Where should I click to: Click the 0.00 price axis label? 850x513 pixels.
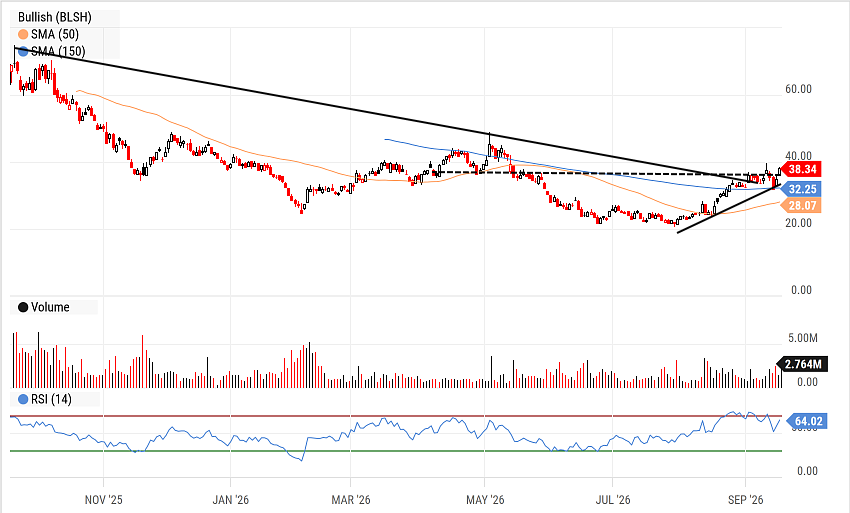(x=801, y=290)
